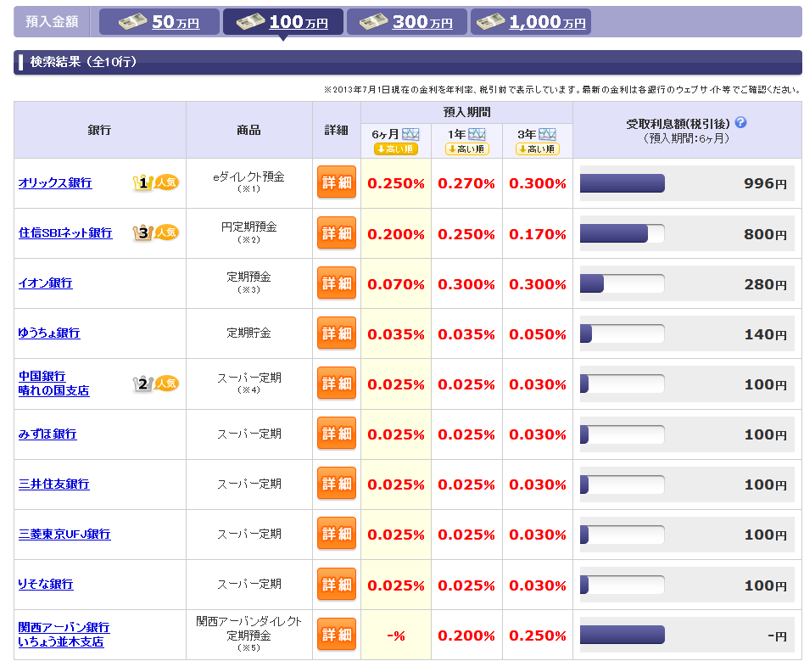Image resolution: width=804 pixels, height=672 pixels.
Task: Click 詳細 button for 中国銀行
Action: tap(337, 383)
